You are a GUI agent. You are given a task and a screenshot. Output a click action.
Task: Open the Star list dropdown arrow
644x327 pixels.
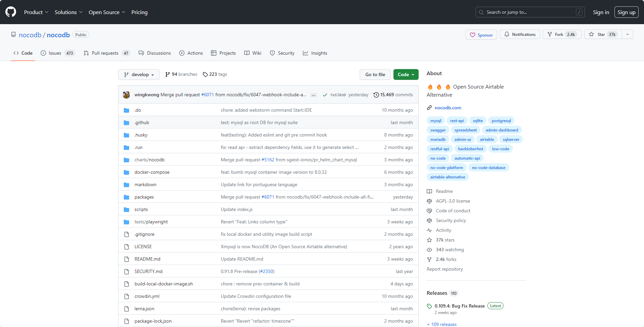pyautogui.click(x=628, y=35)
